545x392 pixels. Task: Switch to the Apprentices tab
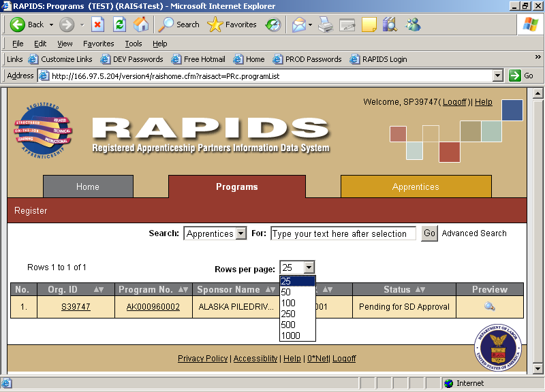[416, 186]
